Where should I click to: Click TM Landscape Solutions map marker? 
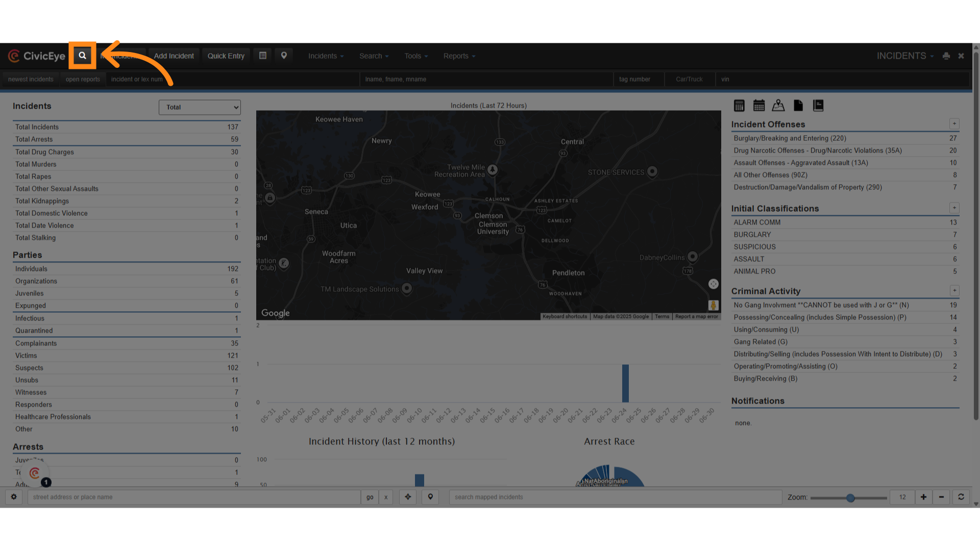pos(407,288)
